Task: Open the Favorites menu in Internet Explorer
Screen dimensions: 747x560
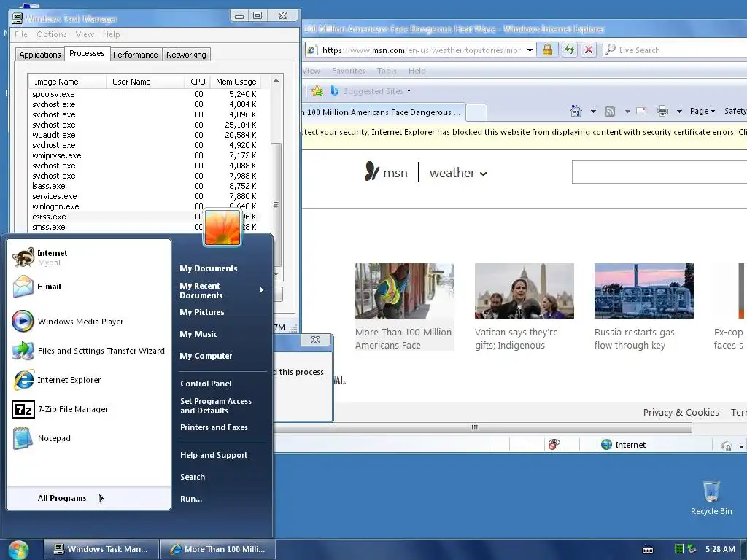Action: pos(348,71)
